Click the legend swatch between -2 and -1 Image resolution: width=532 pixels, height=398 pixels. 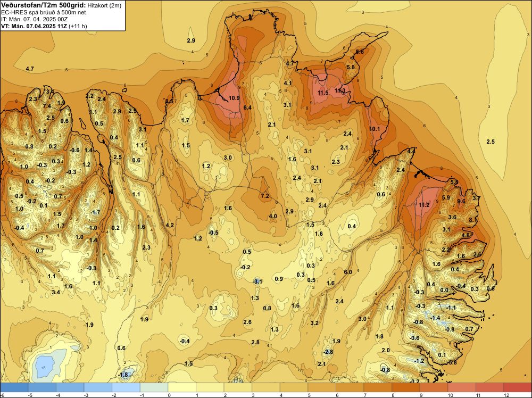tap(126, 387)
